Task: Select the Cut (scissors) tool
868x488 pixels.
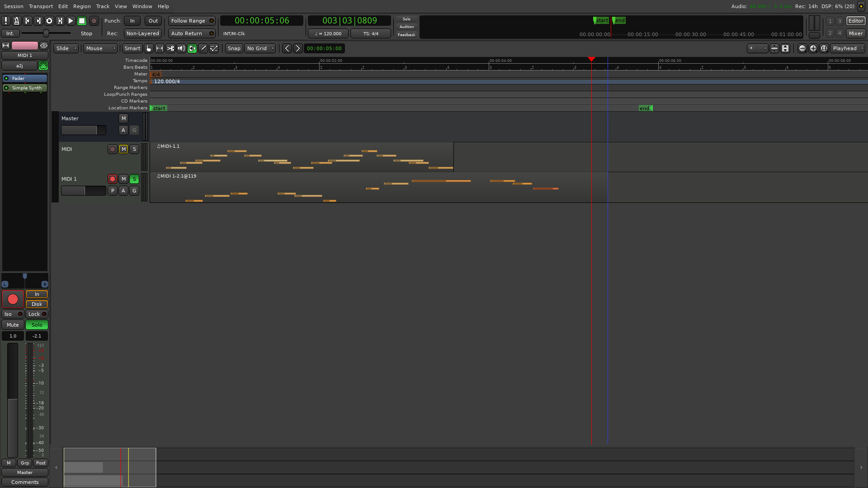Action: click(x=170, y=48)
